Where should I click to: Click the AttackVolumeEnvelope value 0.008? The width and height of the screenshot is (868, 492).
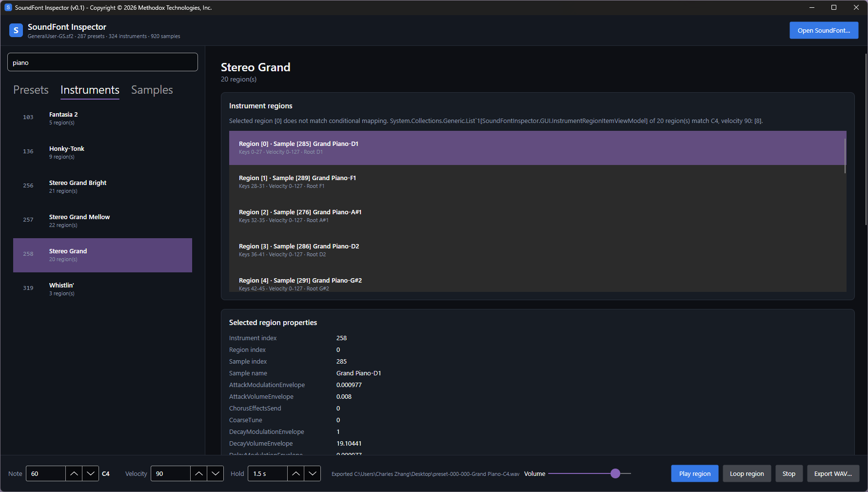pyautogui.click(x=344, y=397)
